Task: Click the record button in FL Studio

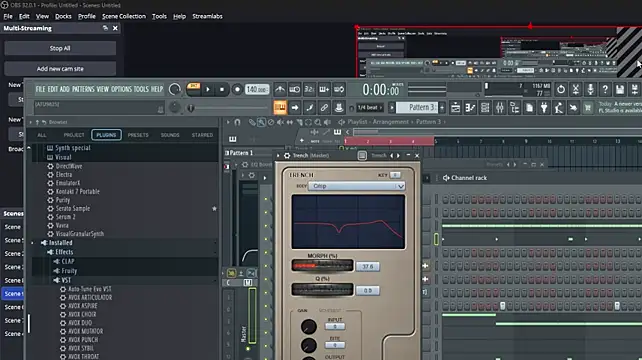Action: point(237,89)
